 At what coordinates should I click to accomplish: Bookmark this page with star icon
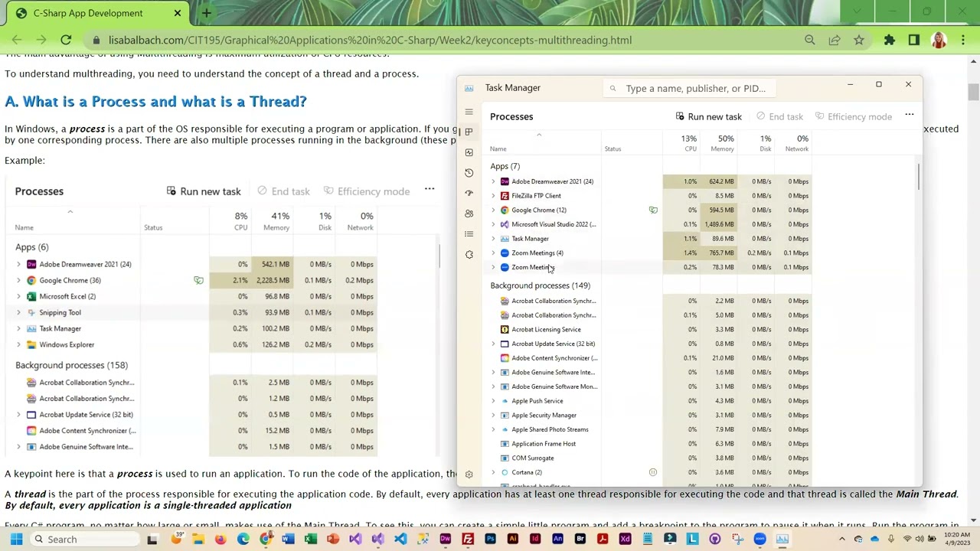pyautogui.click(x=859, y=40)
